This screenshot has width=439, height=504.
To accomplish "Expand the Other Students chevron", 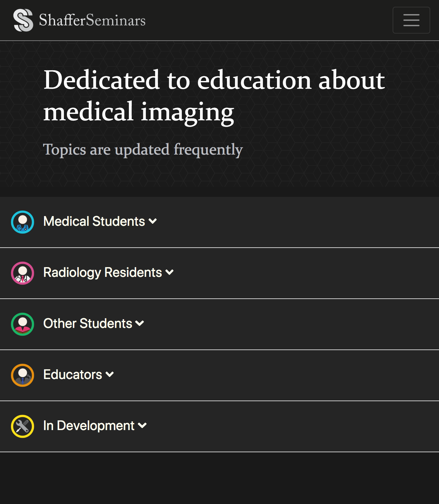I will click(x=139, y=324).
